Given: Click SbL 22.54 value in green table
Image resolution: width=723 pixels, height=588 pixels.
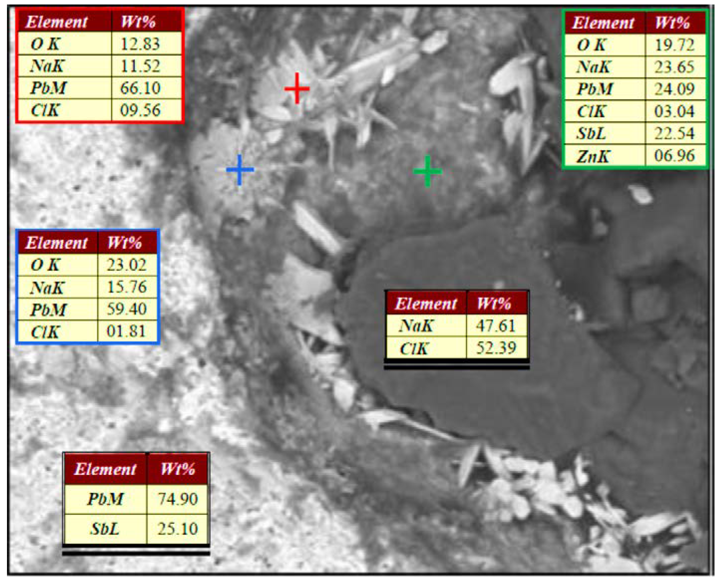Looking at the screenshot, I should click(674, 134).
